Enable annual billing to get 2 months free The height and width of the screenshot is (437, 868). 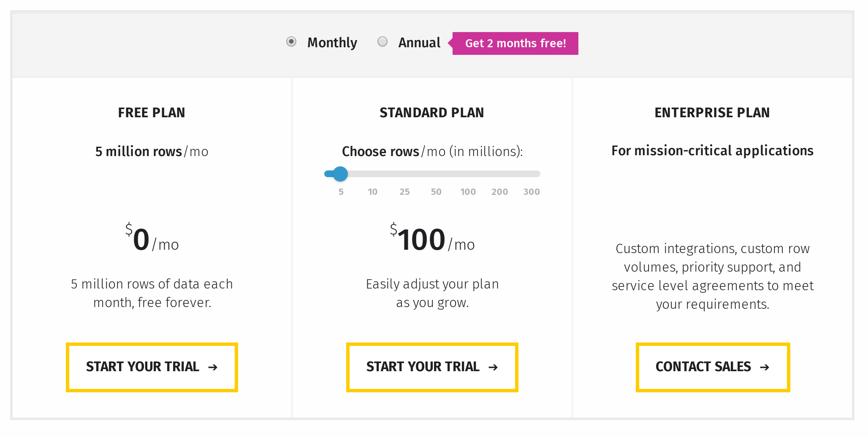tap(383, 41)
